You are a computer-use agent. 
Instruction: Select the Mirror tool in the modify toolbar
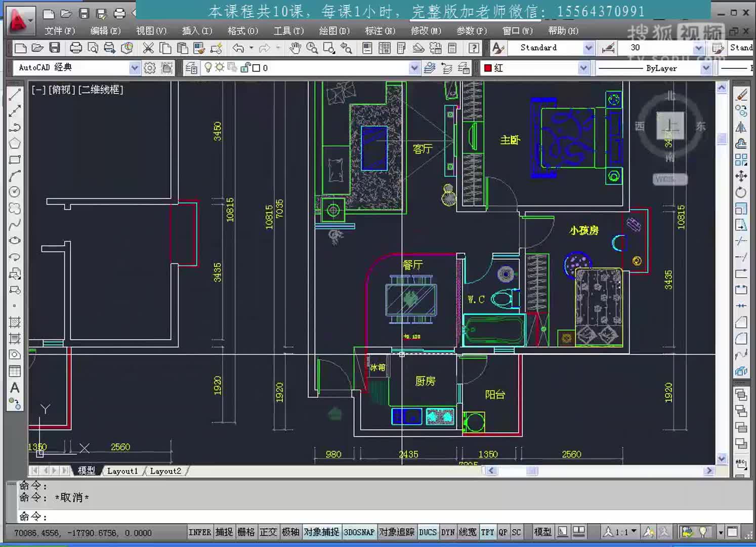click(740, 128)
